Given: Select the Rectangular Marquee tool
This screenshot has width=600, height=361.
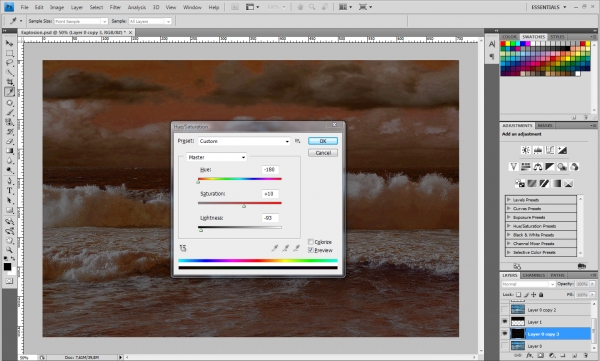Looking at the screenshot, I should [x=10, y=53].
